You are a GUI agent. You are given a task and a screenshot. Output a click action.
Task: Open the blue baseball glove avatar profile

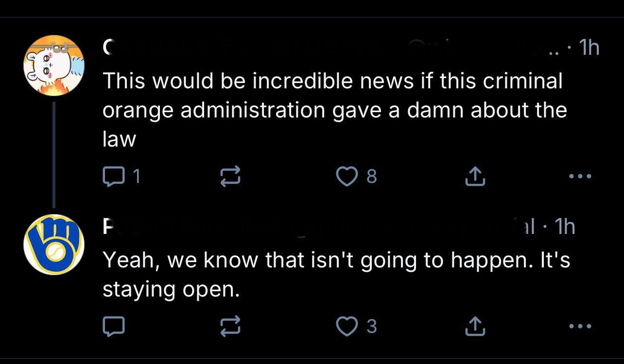click(54, 244)
